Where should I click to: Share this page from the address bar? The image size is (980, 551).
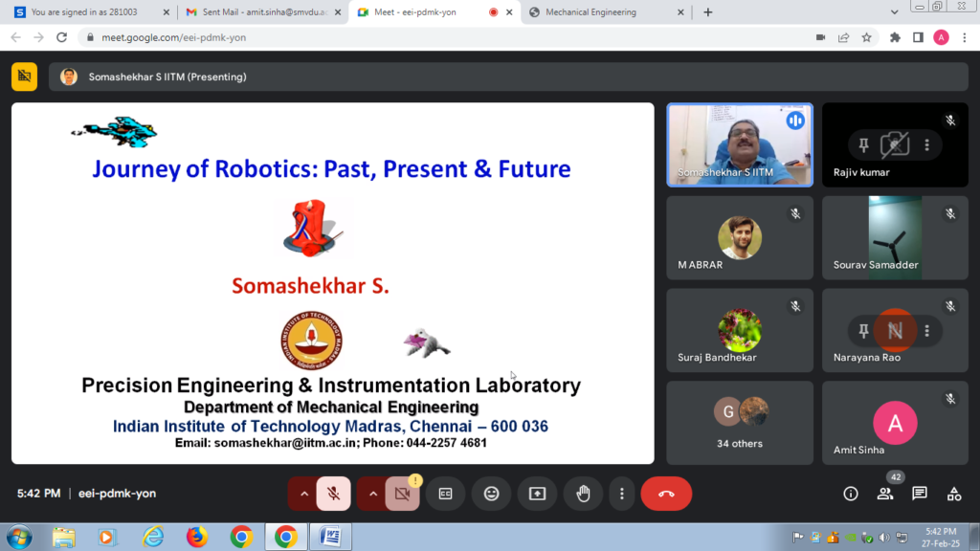click(844, 37)
